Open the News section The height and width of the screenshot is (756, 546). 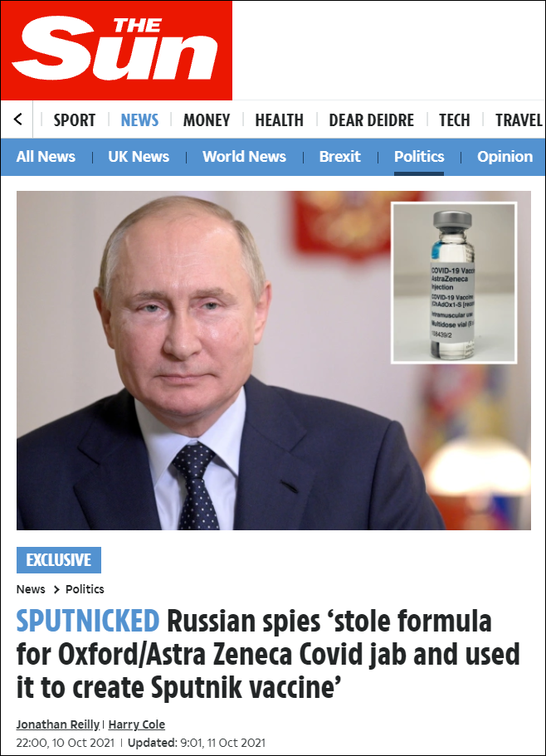click(x=139, y=120)
